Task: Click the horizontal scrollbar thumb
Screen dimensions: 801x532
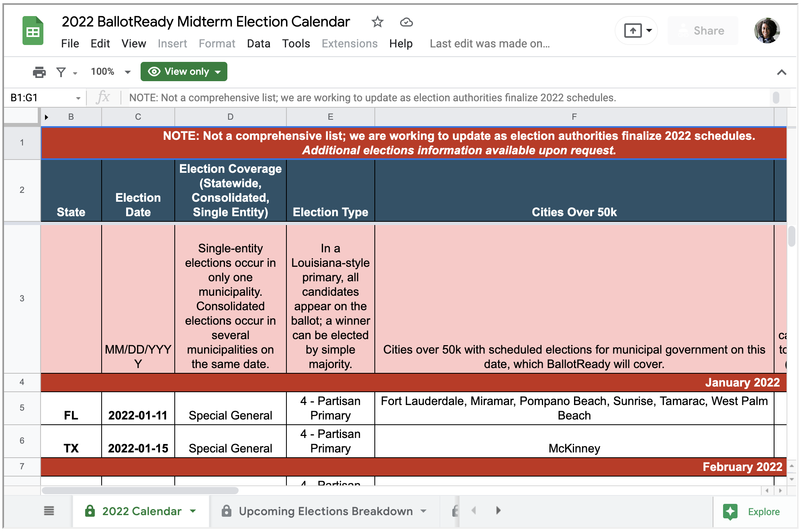Action: (140, 490)
